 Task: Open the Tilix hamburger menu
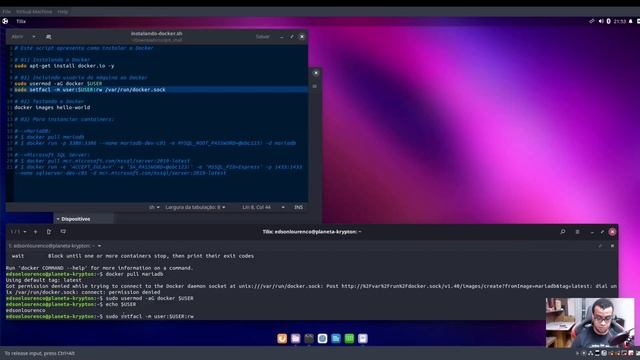click(x=577, y=232)
